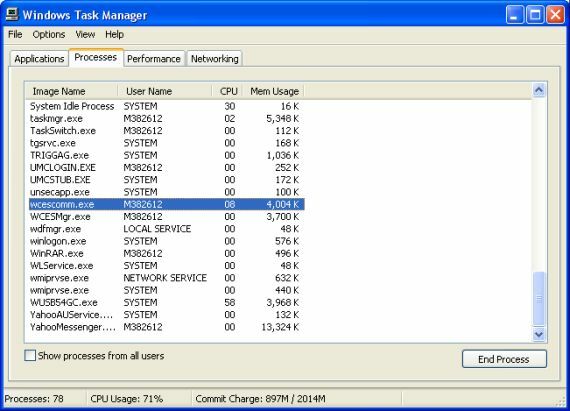570x411 pixels.
Task: Select the WCESMgr.exe process
Action: pyautogui.click(x=166, y=217)
